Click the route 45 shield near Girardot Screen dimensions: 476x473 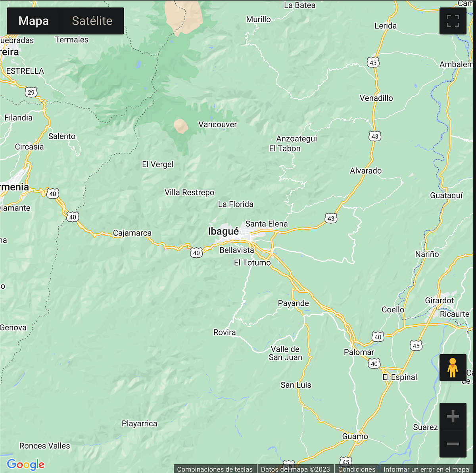(416, 346)
